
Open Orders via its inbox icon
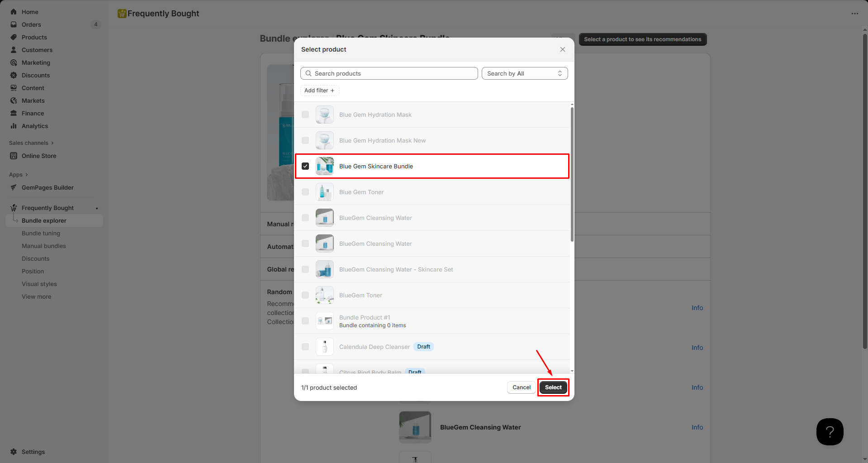click(x=14, y=24)
